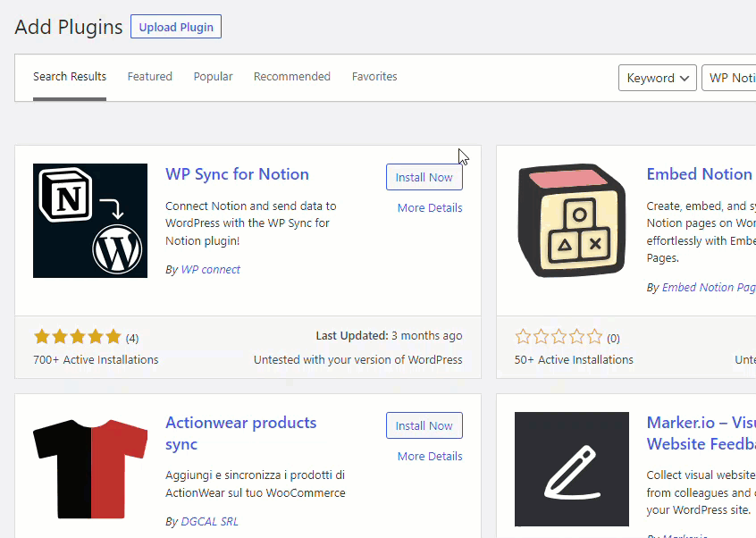
Task: Click the Embed Notion cube plugin icon
Action: coord(572,221)
